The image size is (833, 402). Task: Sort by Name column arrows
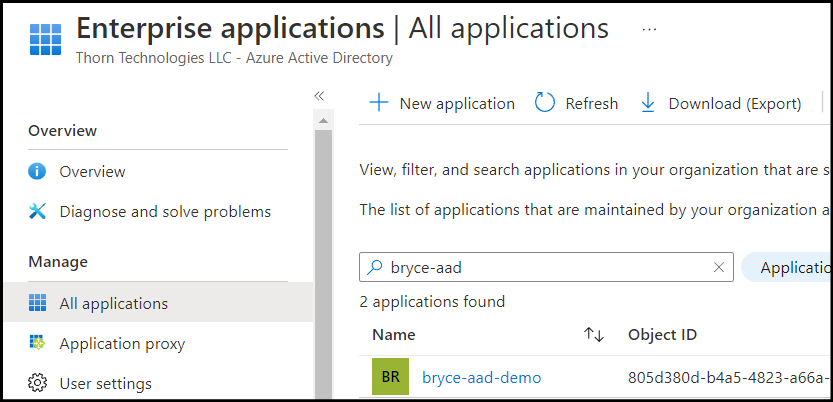(x=594, y=335)
